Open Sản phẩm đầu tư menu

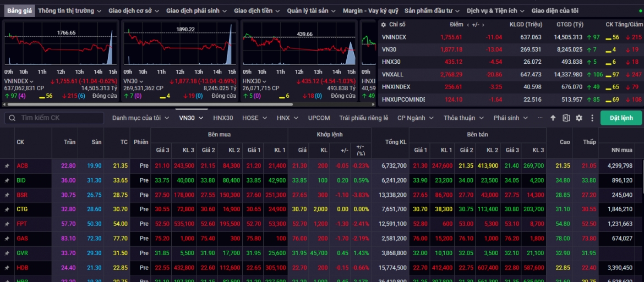pyautogui.click(x=432, y=10)
